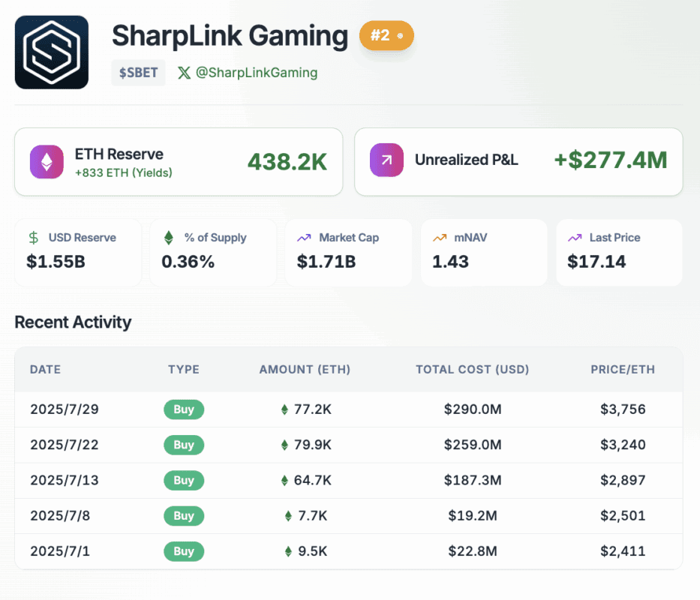Click the Buy badge in the 2025/7/22 row
The width and height of the screenshot is (700, 600).
[184, 445]
